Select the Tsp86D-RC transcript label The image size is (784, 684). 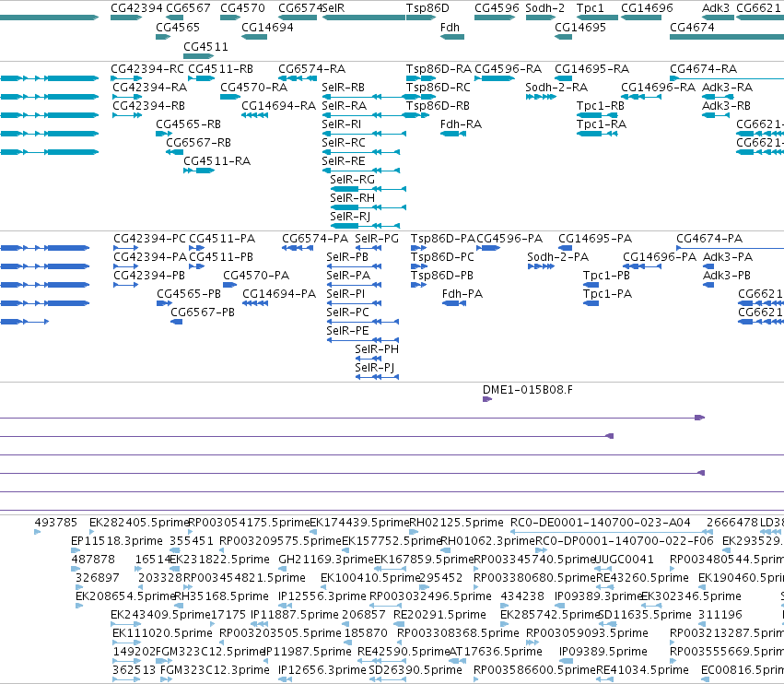coord(438,88)
